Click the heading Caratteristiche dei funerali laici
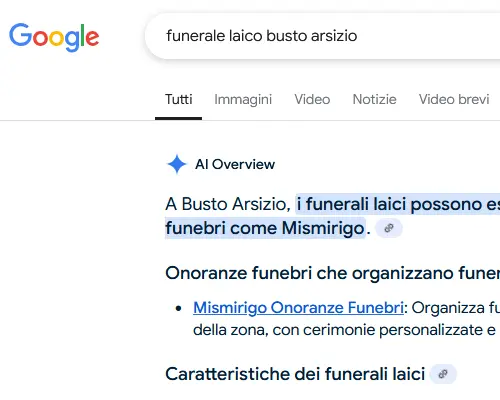500x400 pixels. (295, 374)
